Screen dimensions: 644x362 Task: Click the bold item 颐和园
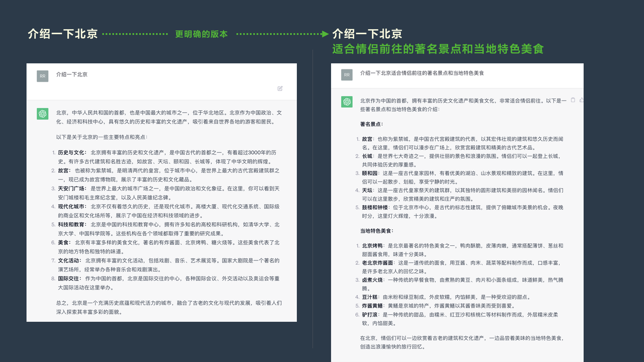point(370,173)
